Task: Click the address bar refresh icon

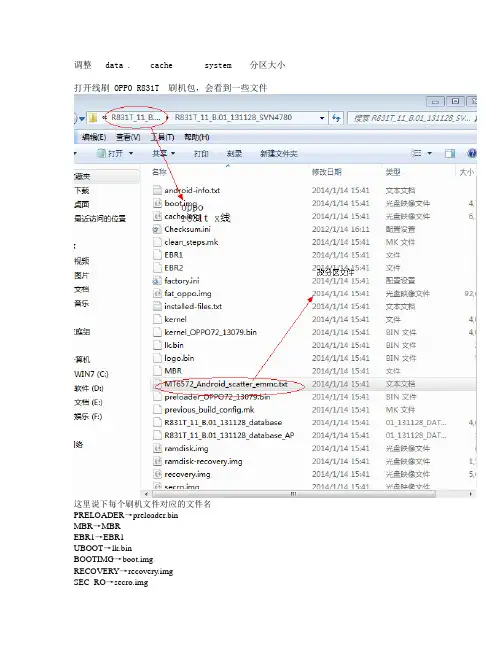Action: coord(336,118)
